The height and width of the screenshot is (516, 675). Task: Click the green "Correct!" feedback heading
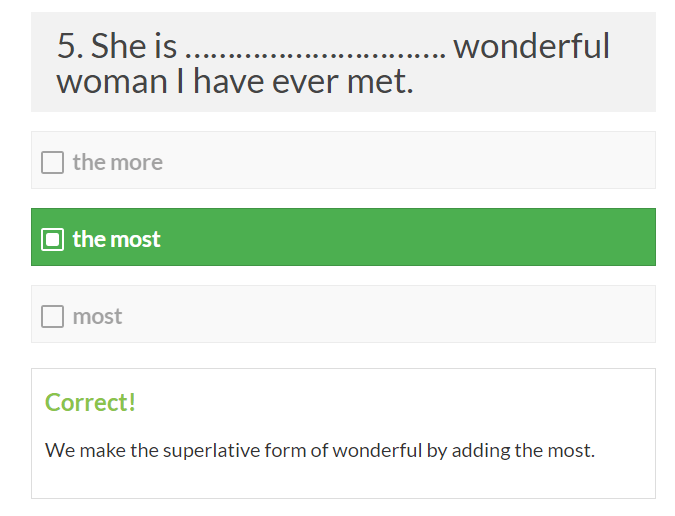pyautogui.click(x=90, y=402)
